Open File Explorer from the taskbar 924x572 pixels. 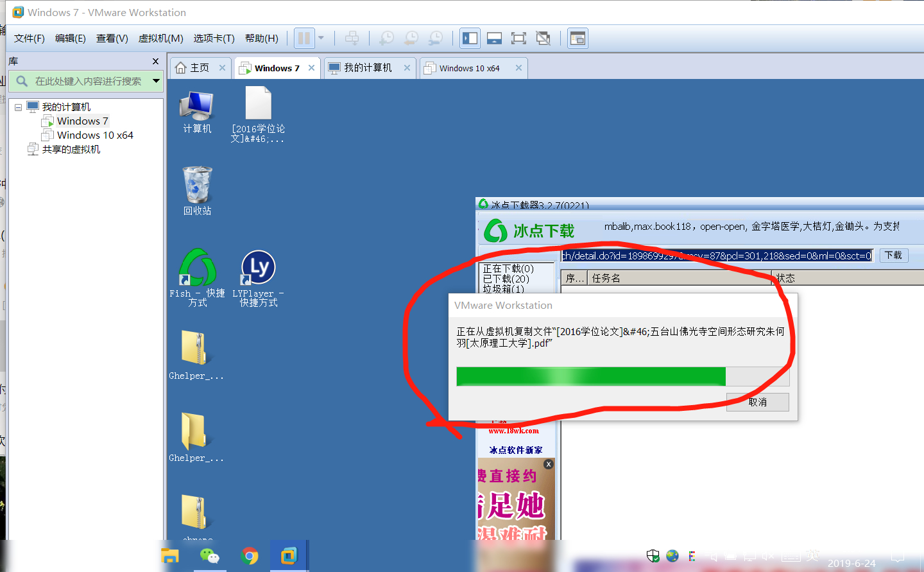170,556
